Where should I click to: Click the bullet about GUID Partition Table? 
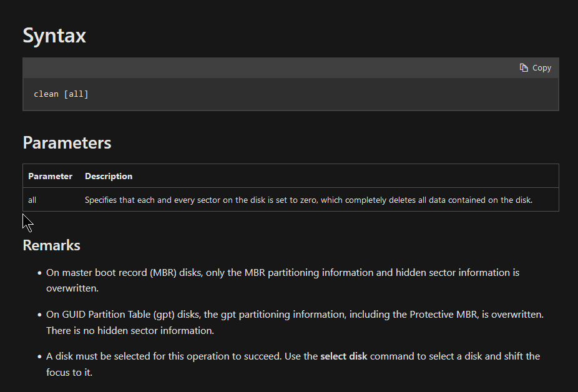[x=295, y=315]
